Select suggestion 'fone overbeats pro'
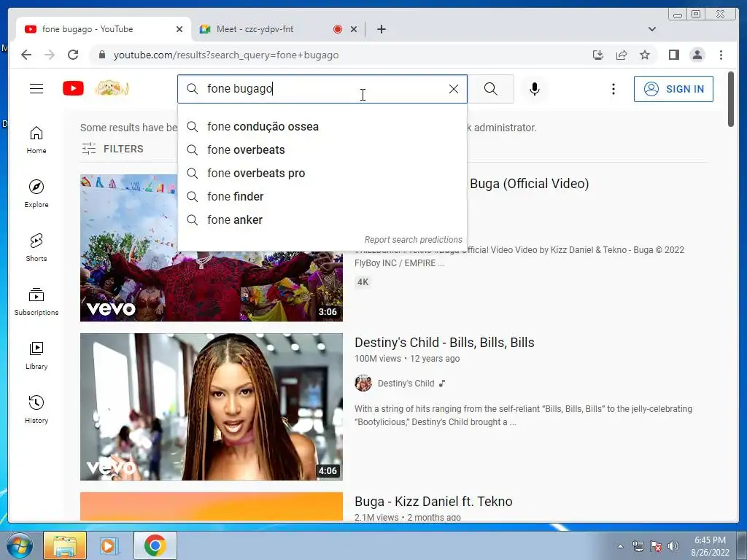The image size is (747, 560). point(322,174)
